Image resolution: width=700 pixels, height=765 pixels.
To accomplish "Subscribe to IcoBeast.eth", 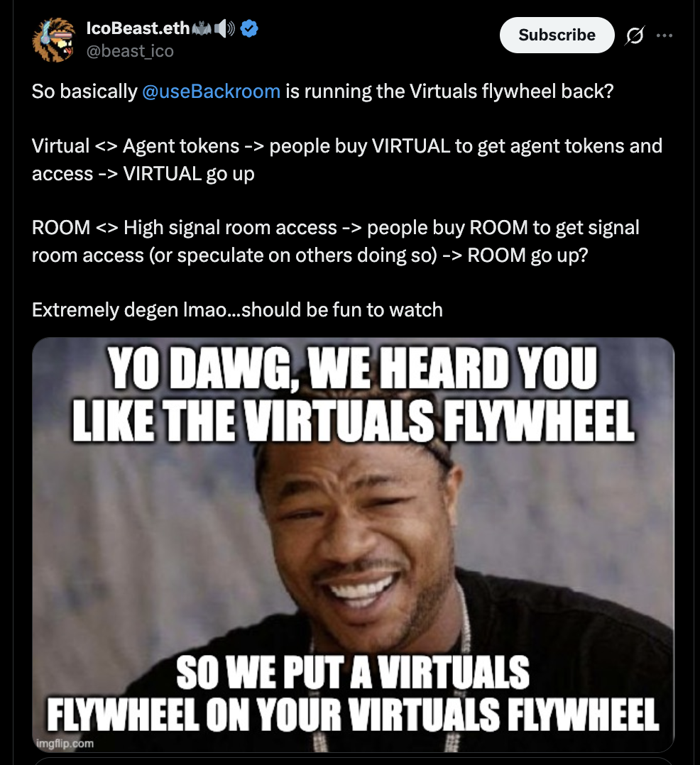I will click(x=557, y=35).
